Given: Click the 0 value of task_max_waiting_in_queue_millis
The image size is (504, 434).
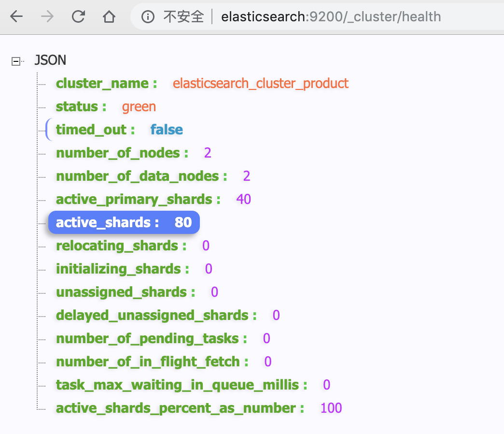Looking at the screenshot, I should (x=326, y=384).
